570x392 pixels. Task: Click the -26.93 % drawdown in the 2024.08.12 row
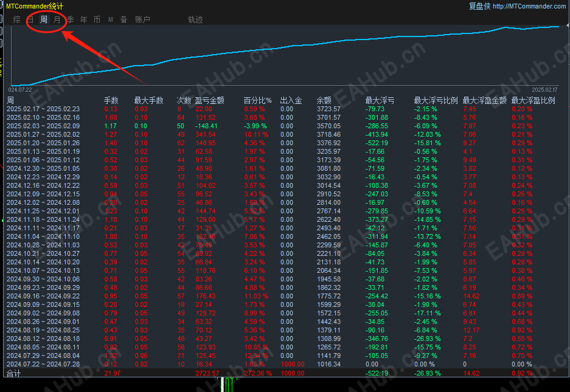pyautogui.click(x=428, y=339)
